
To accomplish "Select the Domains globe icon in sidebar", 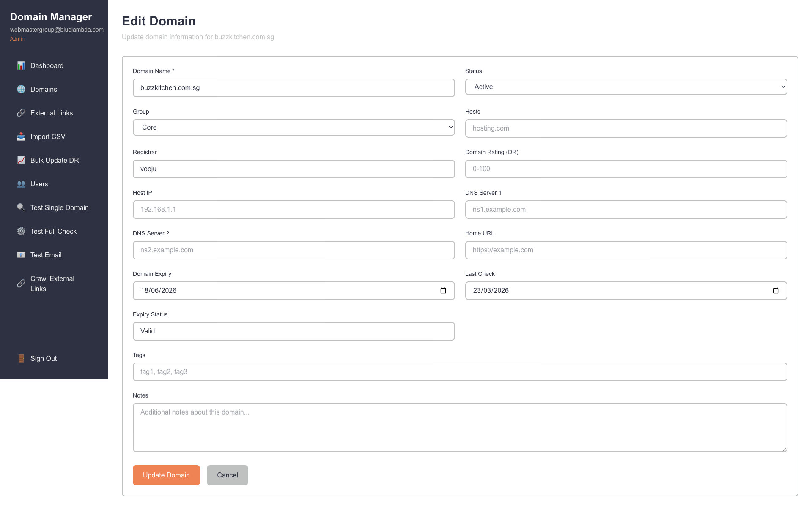I will click(21, 89).
